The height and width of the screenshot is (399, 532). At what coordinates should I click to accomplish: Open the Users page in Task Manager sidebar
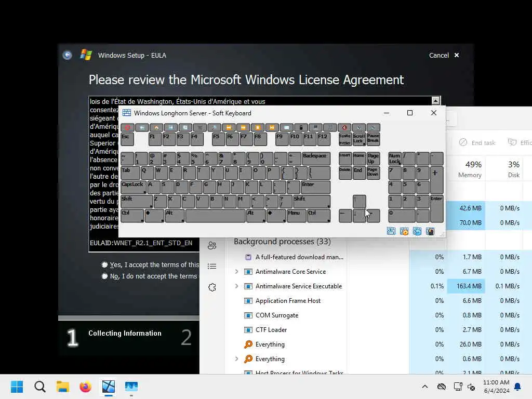[212, 245]
